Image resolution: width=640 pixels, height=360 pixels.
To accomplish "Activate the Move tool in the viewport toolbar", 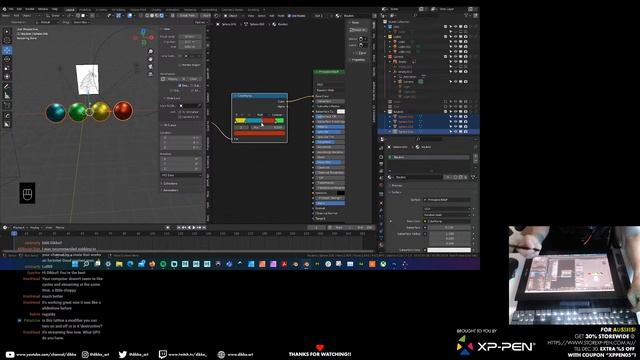I will [7, 50].
